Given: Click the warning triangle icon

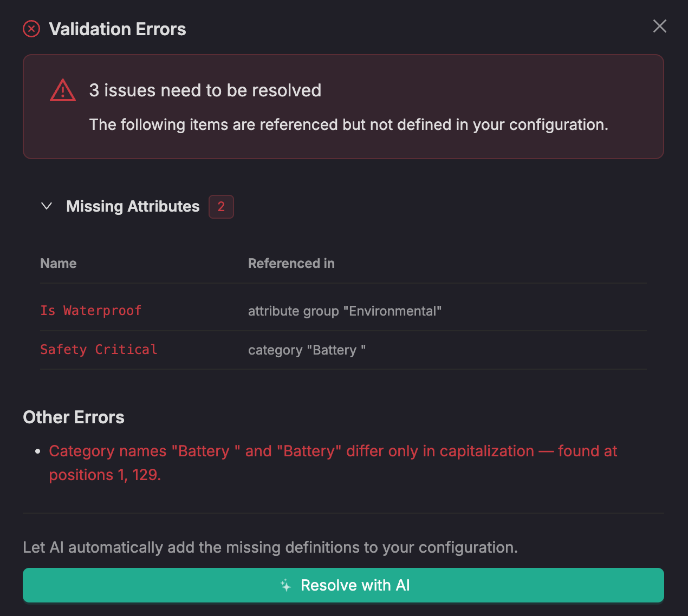Looking at the screenshot, I should (x=63, y=90).
